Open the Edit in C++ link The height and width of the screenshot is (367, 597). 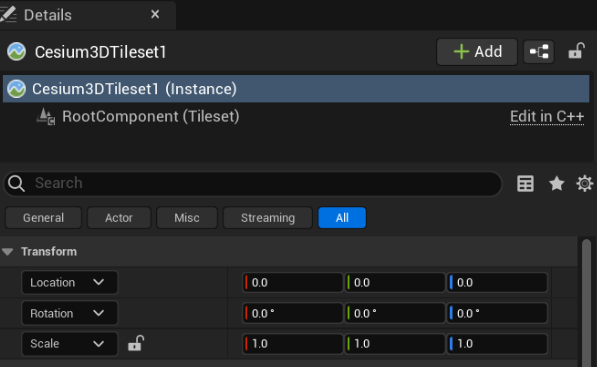(x=547, y=116)
